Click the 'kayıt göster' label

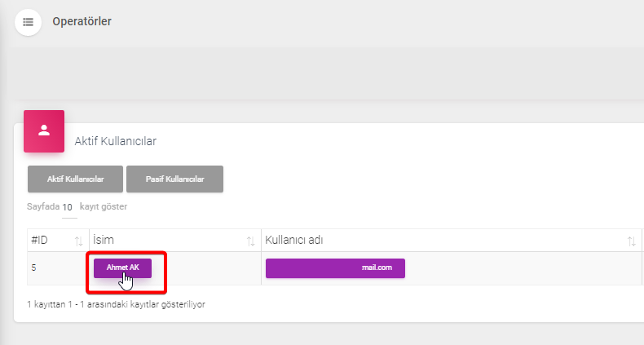tap(104, 206)
